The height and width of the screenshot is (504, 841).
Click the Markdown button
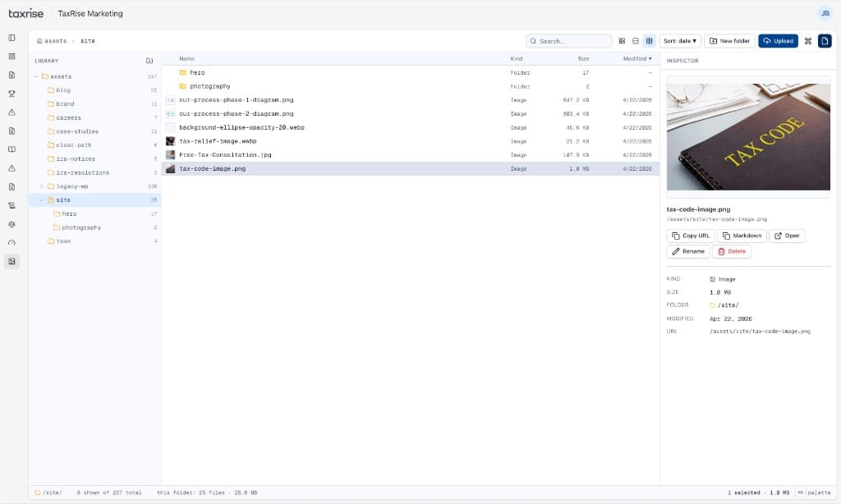coord(742,236)
